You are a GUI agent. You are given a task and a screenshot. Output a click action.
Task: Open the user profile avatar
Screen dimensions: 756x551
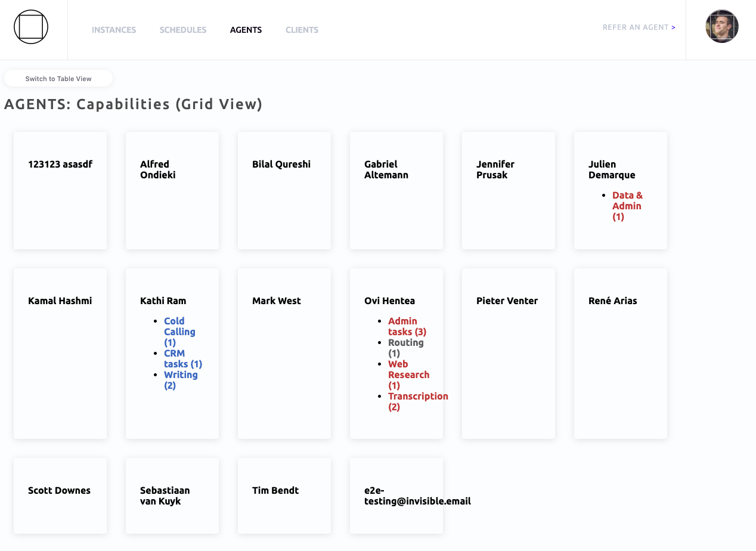(x=721, y=27)
